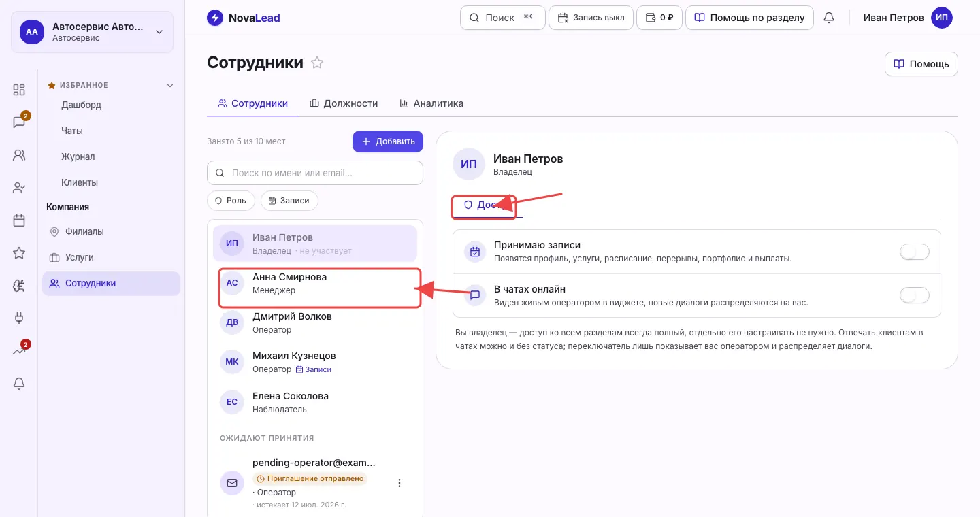The height and width of the screenshot is (517, 980).
Task: Open Журнал in the sidebar
Action: pos(78,156)
